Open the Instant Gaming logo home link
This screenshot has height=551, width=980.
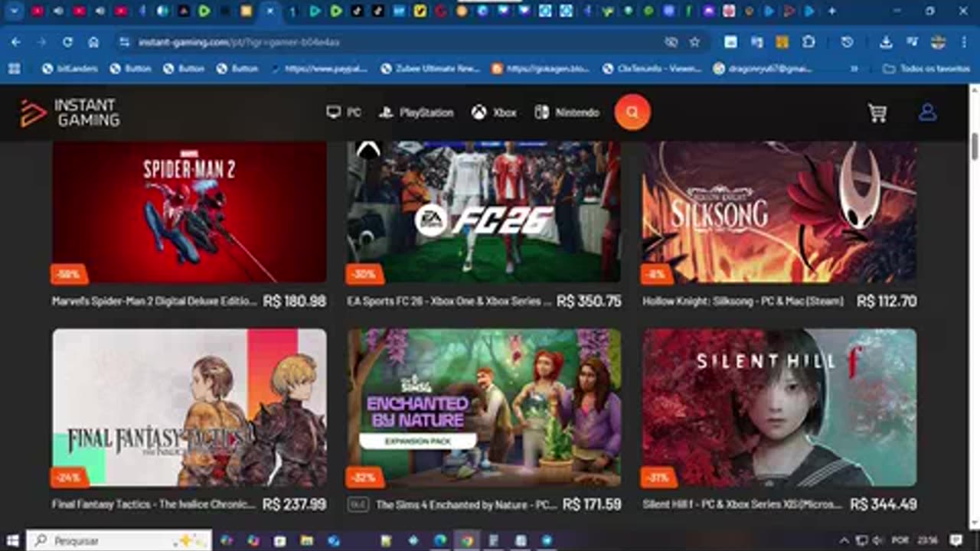coord(70,112)
